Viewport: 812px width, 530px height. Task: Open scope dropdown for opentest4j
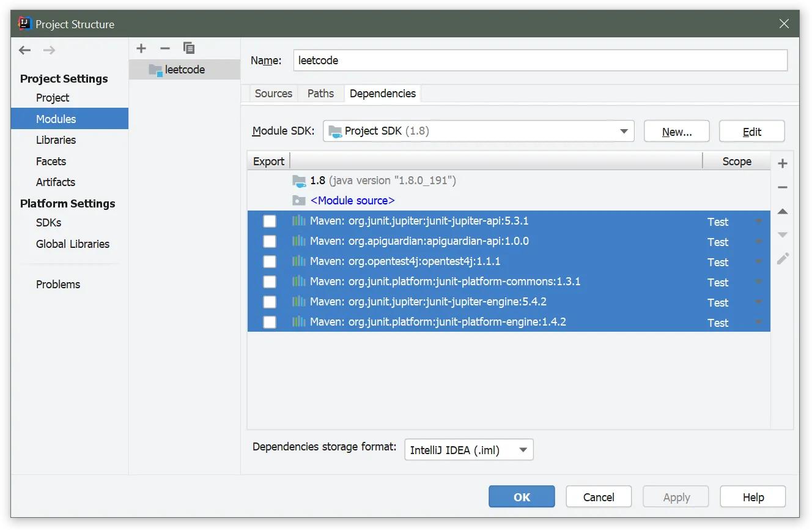pos(759,262)
